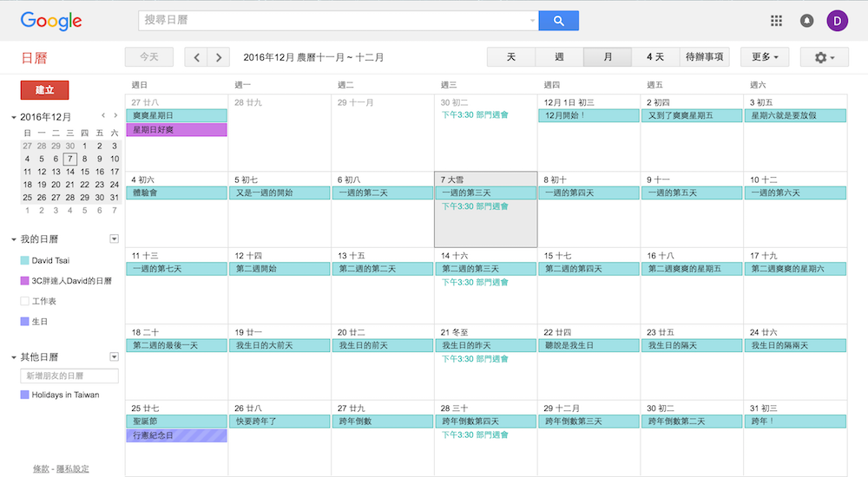Click the blue search magnifier button
Screen dimensions: 868x477
pos(558,21)
